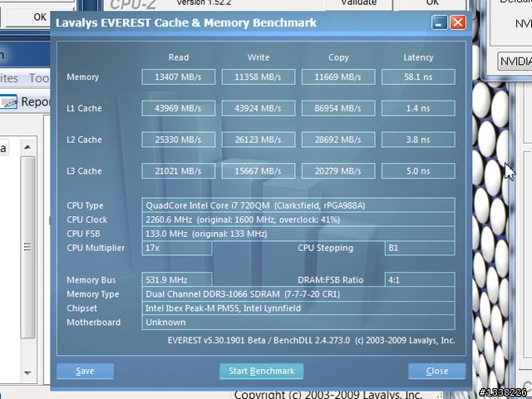Select L1 Cache Copy value 86954 MB/s

click(338, 108)
